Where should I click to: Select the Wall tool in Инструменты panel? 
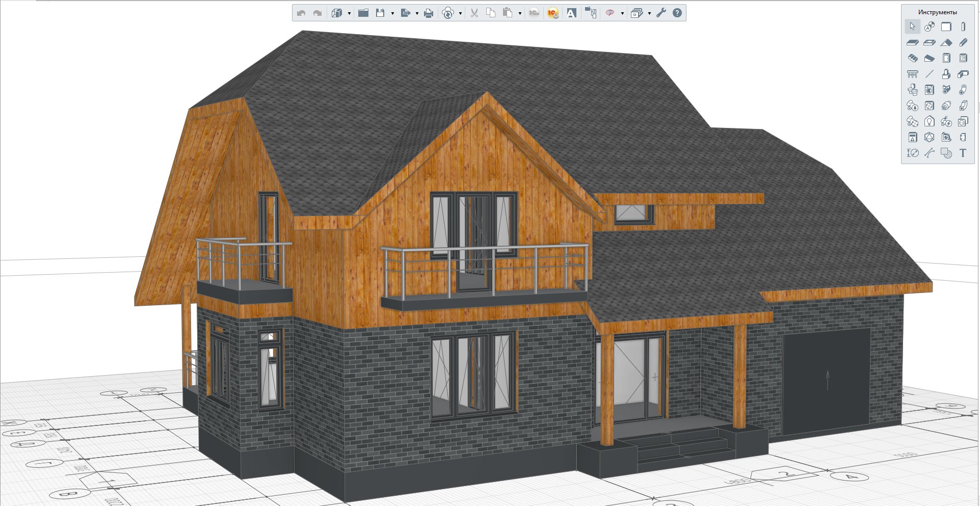(946, 26)
